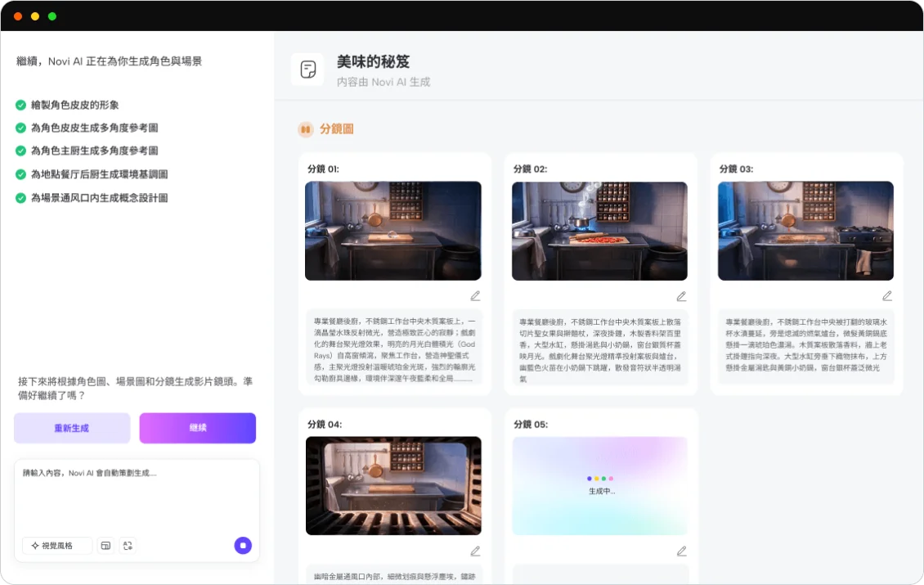Click the 重新生成 button
This screenshot has height=585, width=924.
click(72, 428)
